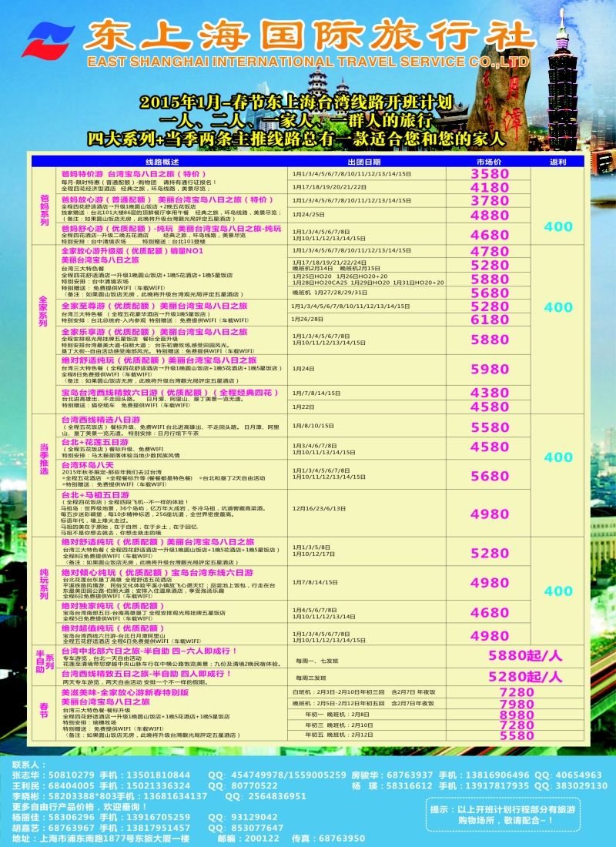Click the 全家系列 section label
The image size is (616, 847).
(x=43, y=311)
